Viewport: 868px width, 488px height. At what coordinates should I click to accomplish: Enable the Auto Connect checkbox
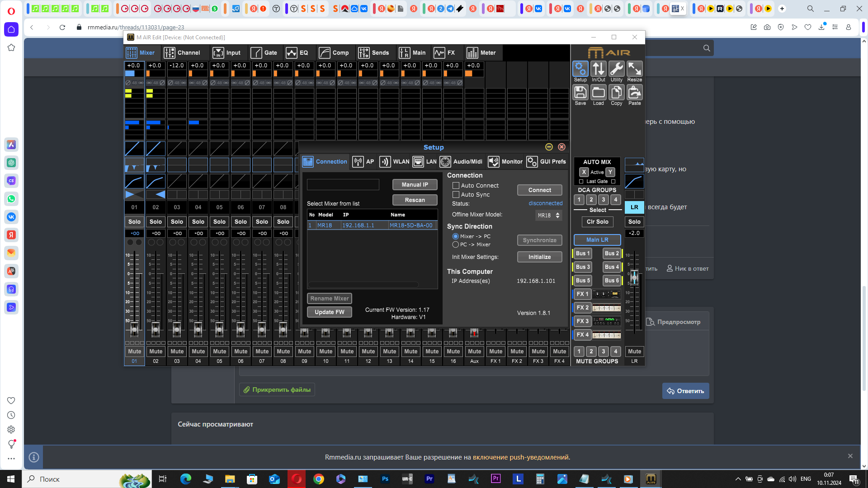point(456,186)
